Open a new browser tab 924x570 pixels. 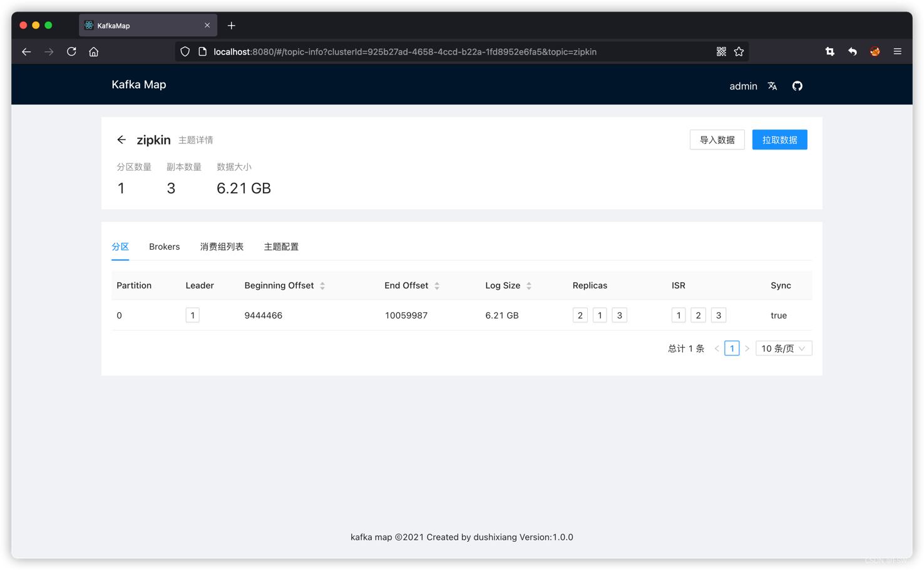[232, 26]
